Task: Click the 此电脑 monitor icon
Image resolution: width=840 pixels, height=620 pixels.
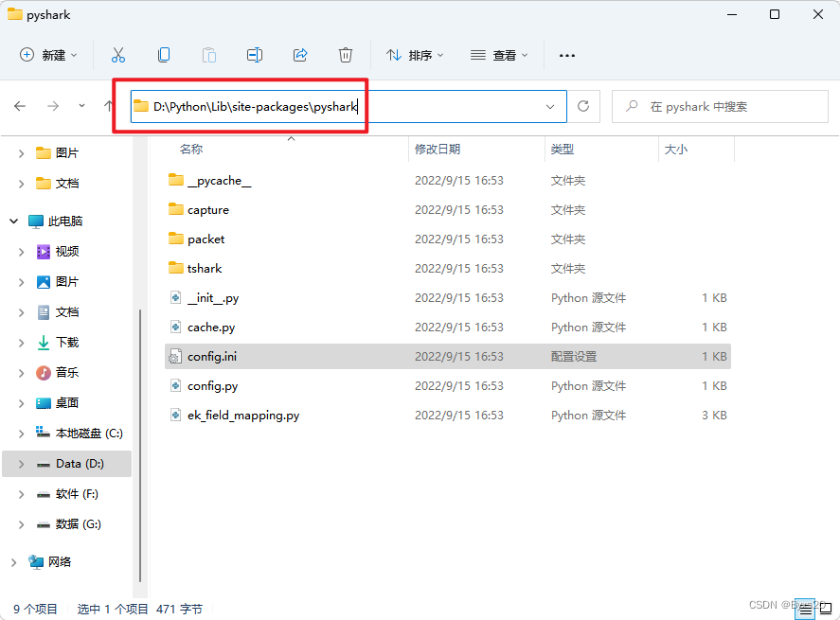Action: pos(35,221)
